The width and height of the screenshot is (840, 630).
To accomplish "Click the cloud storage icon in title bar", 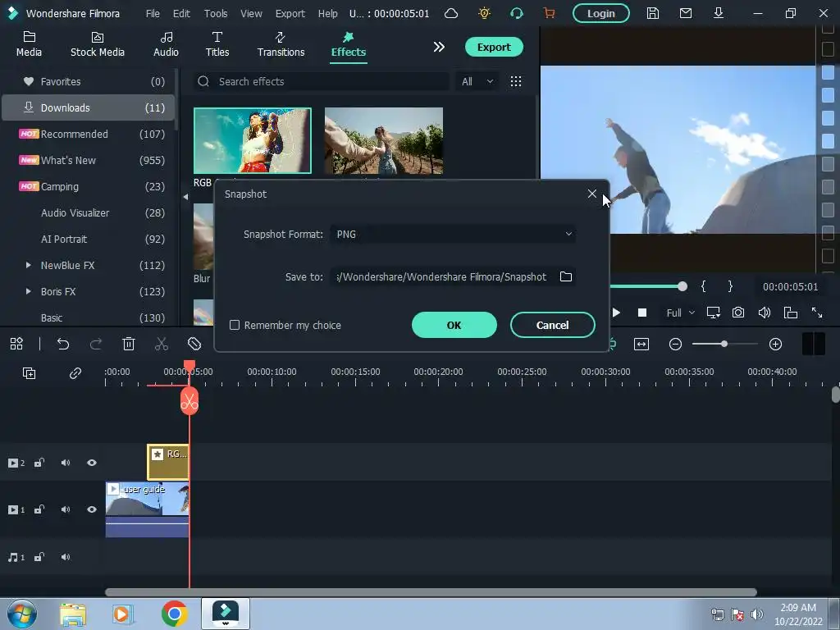I will [451, 13].
